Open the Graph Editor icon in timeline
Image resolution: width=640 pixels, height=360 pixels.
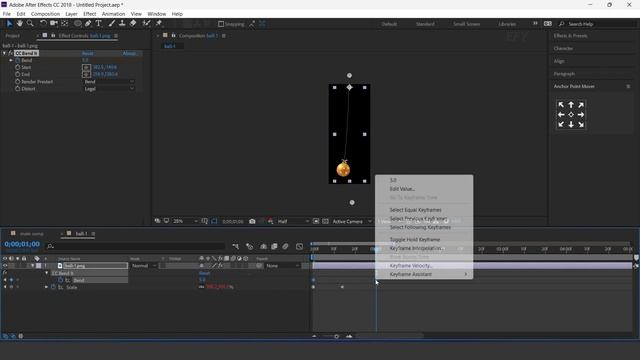300,247
